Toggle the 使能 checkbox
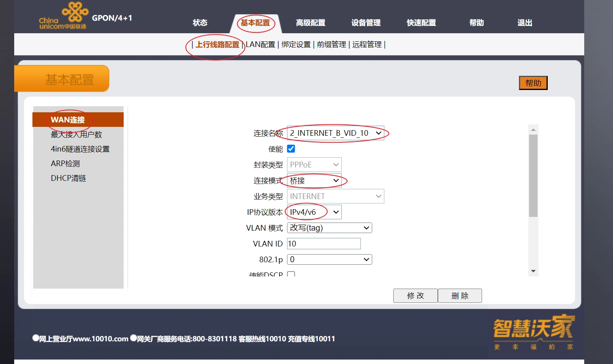The width and height of the screenshot is (613, 364). pyautogui.click(x=291, y=149)
